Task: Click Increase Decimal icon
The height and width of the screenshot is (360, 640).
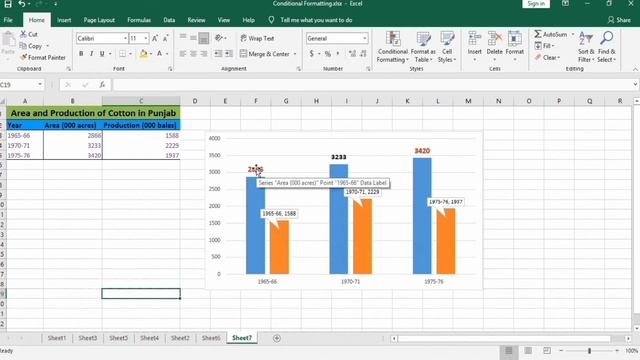Action: pos(352,54)
